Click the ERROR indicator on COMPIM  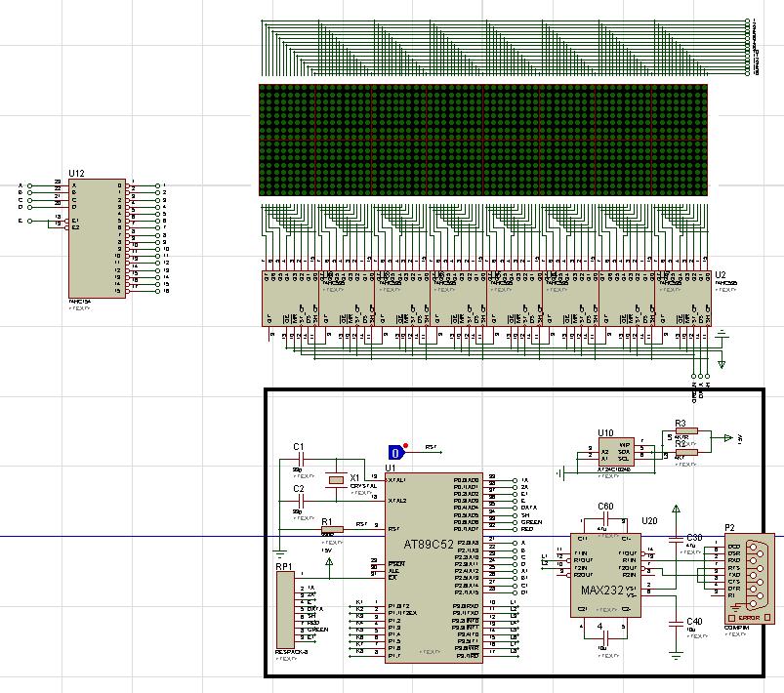tap(749, 618)
